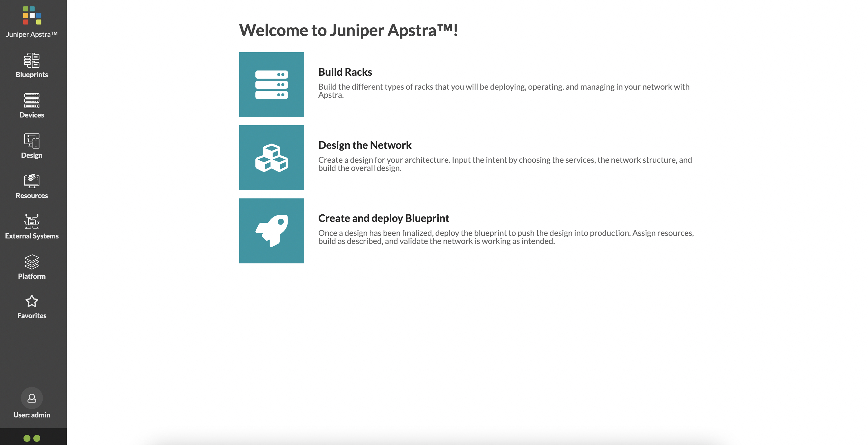Open the External Systems sidebar icon
Image resolution: width=868 pixels, height=445 pixels.
click(32, 222)
